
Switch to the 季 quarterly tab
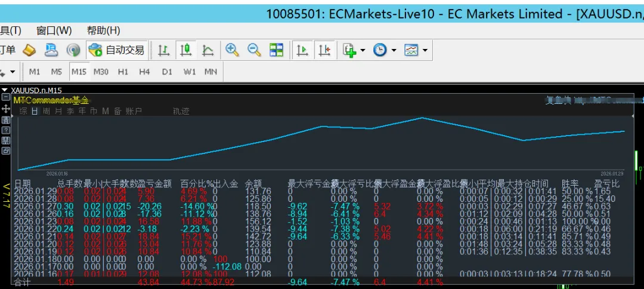click(70, 112)
